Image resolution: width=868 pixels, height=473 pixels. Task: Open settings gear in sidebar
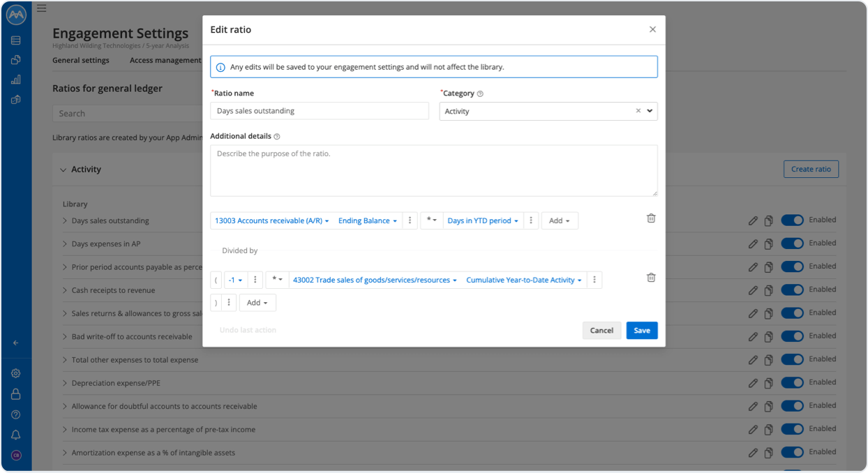[x=16, y=373]
